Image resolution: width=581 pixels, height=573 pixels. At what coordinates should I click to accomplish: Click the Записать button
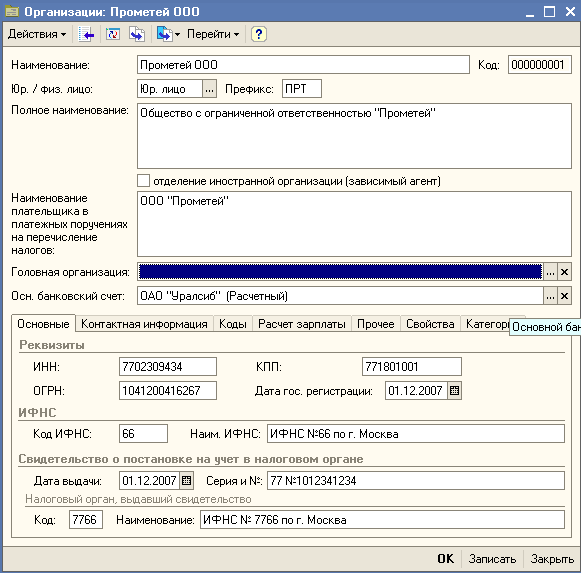(492, 559)
